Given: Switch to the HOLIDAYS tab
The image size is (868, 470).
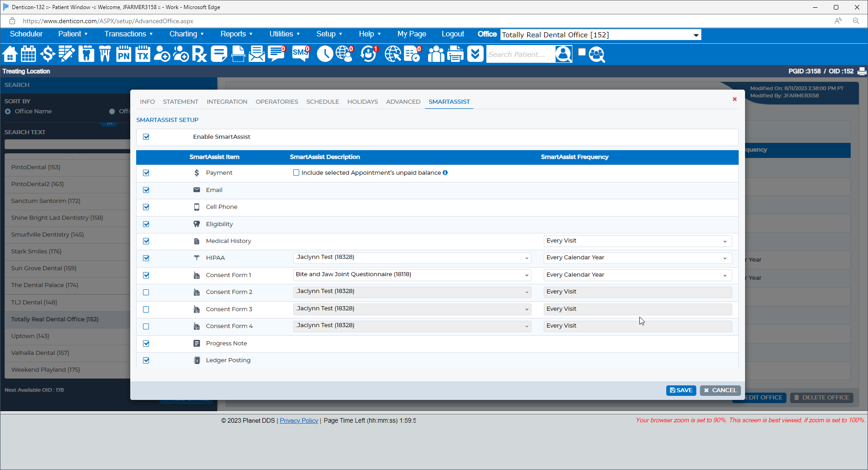Looking at the screenshot, I should point(363,101).
